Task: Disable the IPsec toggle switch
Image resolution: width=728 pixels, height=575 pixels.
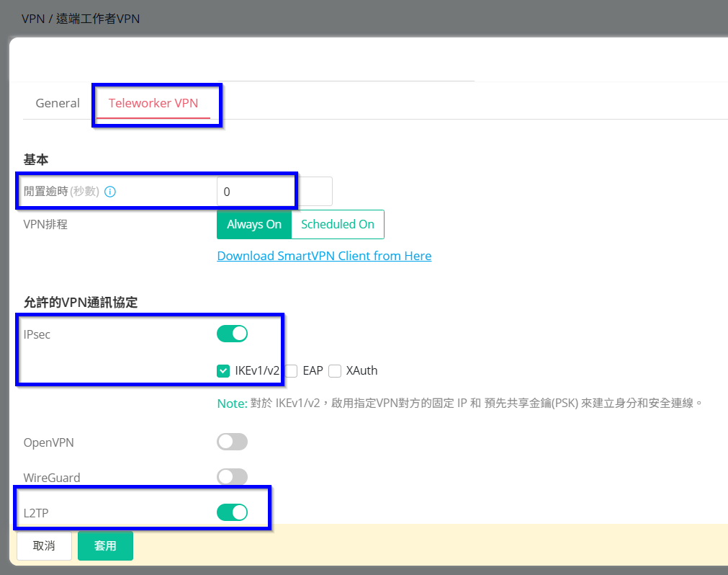Action: pos(232,334)
